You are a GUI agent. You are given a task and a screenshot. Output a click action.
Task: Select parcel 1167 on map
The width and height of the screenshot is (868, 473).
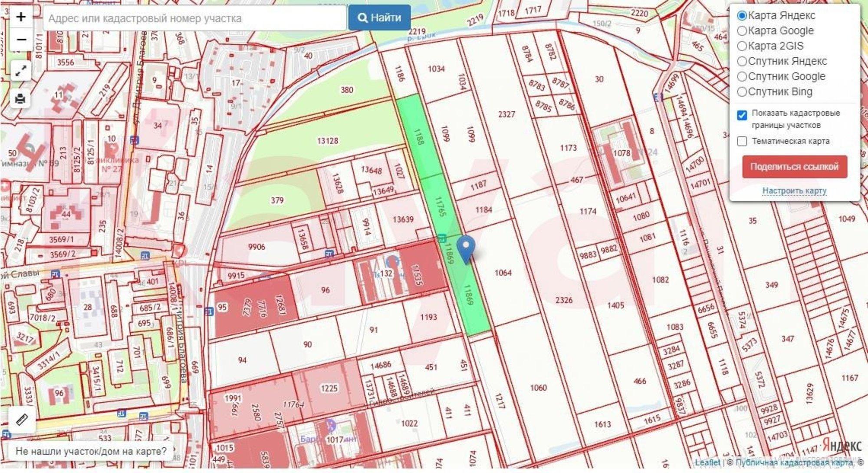click(x=849, y=378)
